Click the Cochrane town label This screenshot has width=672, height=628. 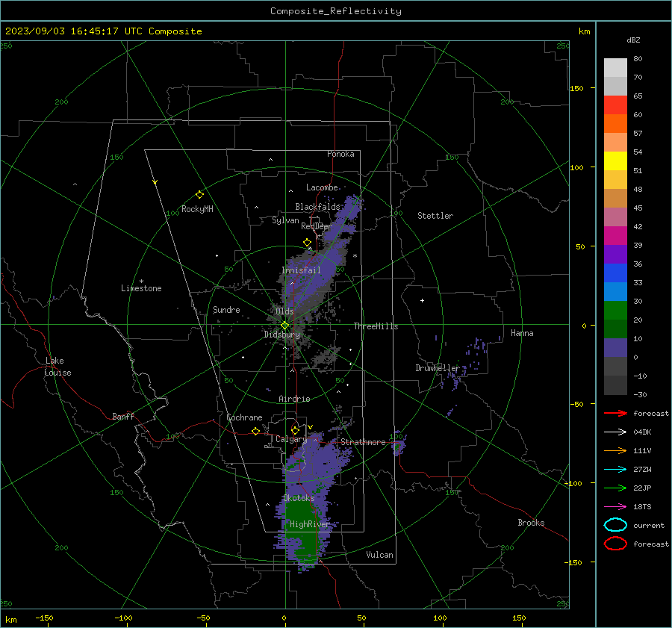[x=244, y=417]
